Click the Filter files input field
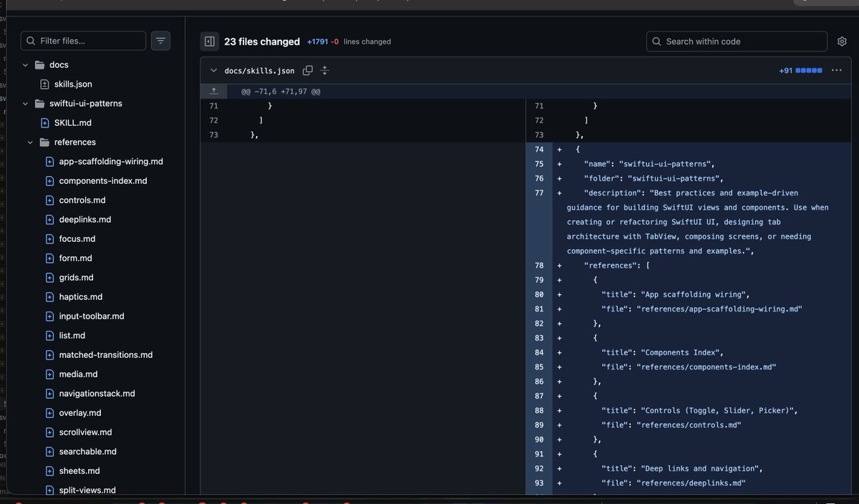859x504 pixels. point(83,41)
